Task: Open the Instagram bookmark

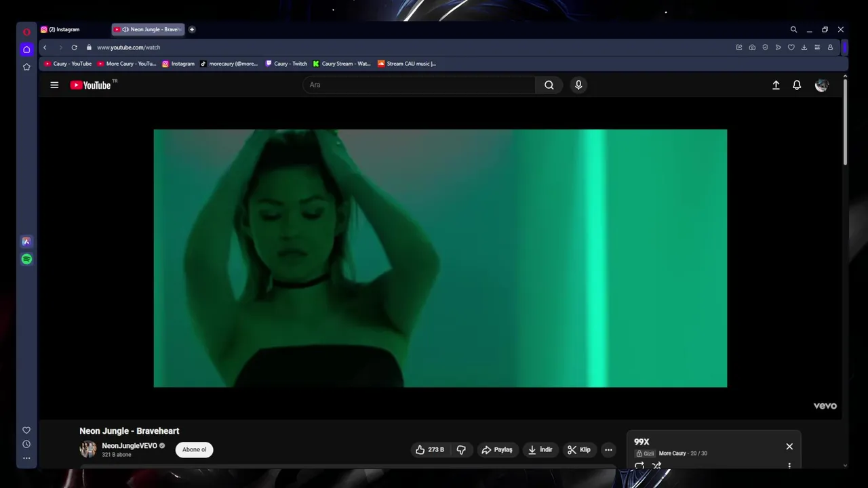Action: click(x=178, y=64)
